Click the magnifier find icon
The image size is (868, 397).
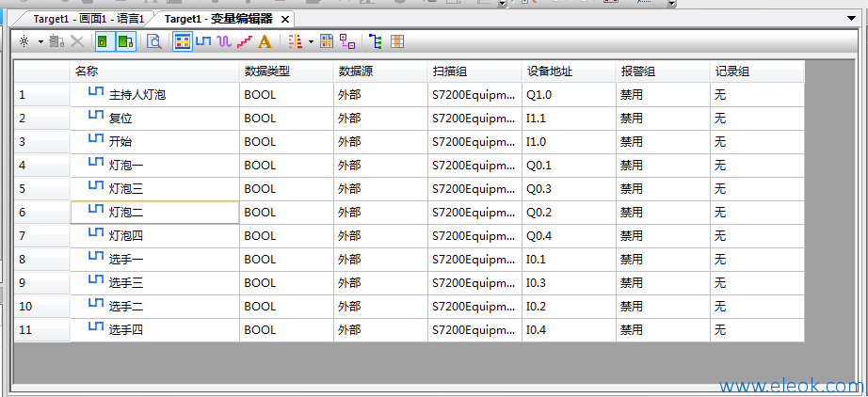tap(153, 41)
